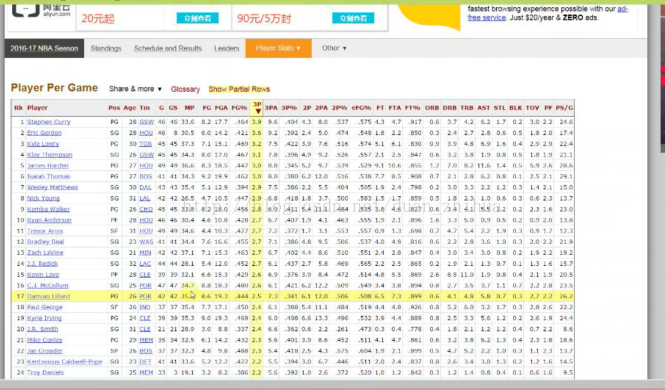Click Show Partial Rows

click(239, 89)
